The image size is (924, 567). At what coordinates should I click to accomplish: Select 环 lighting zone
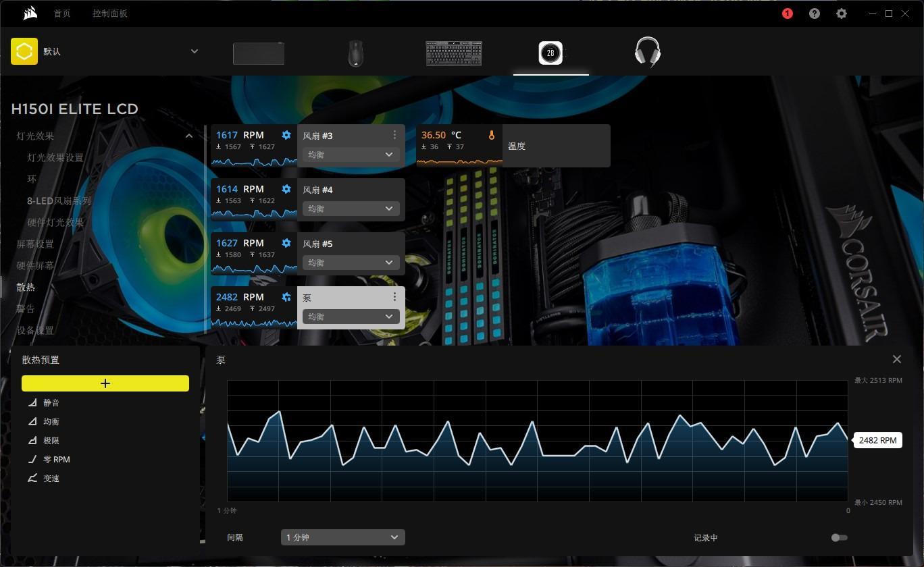32,179
